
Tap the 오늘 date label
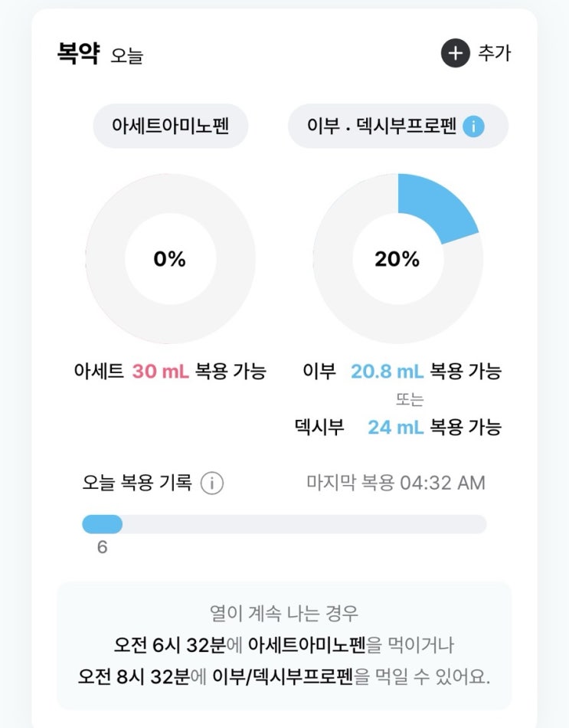point(126,55)
